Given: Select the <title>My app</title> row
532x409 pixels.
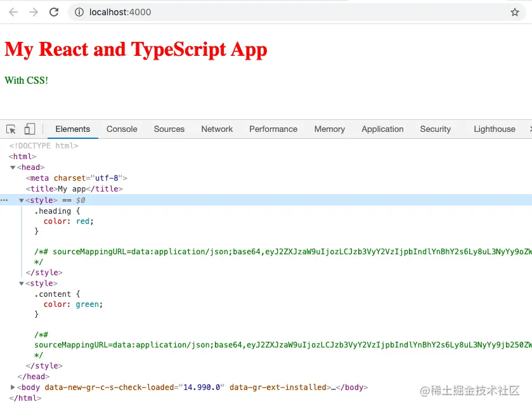Looking at the screenshot, I should (x=74, y=189).
